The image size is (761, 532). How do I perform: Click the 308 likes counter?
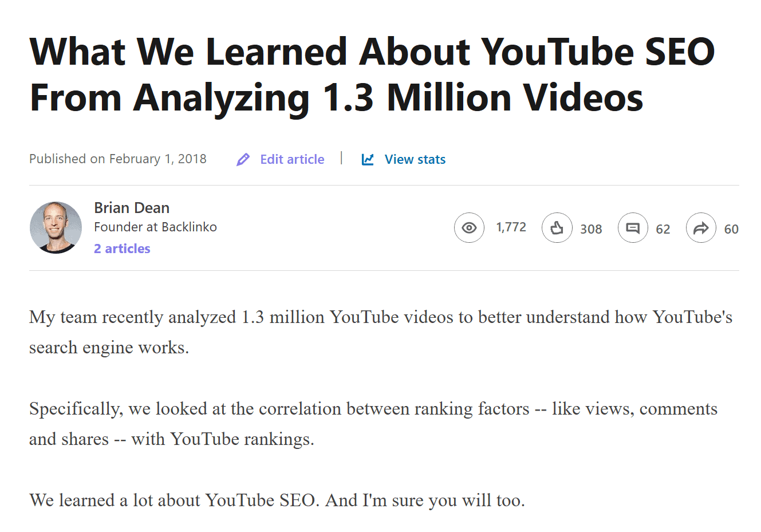coord(591,228)
